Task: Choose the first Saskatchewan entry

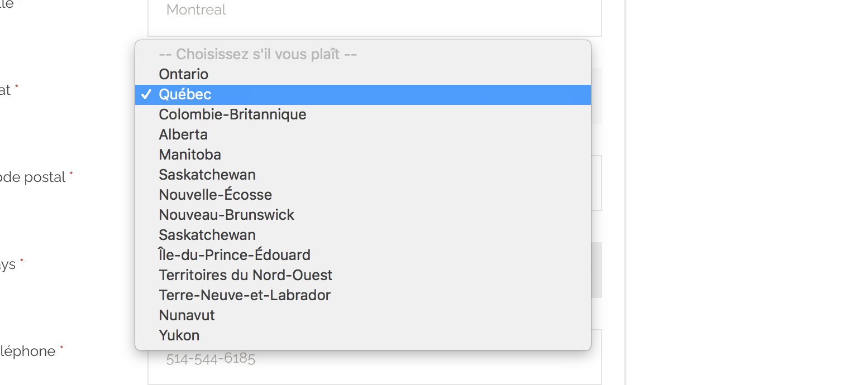Action: coord(363,175)
